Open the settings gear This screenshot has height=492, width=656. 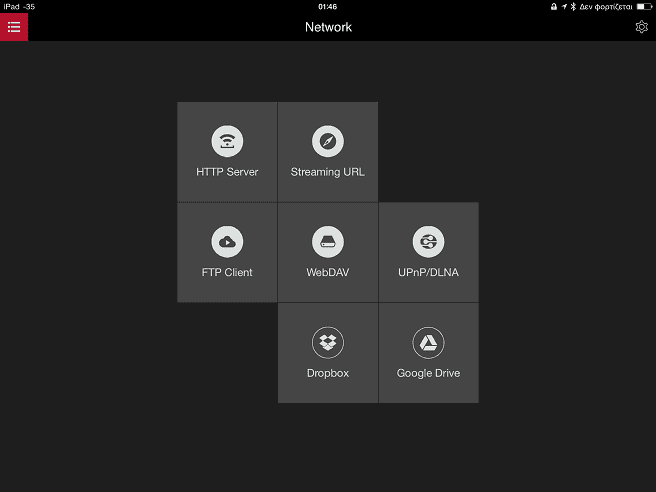click(x=641, y=27)
